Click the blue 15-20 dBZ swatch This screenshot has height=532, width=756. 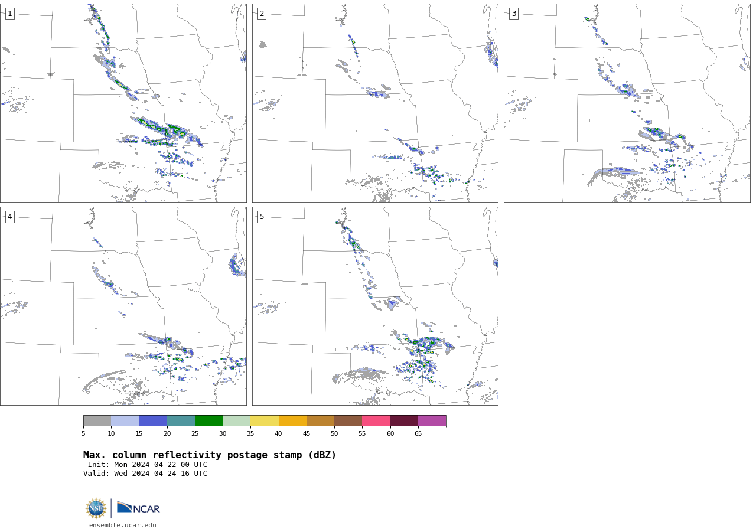153,420
